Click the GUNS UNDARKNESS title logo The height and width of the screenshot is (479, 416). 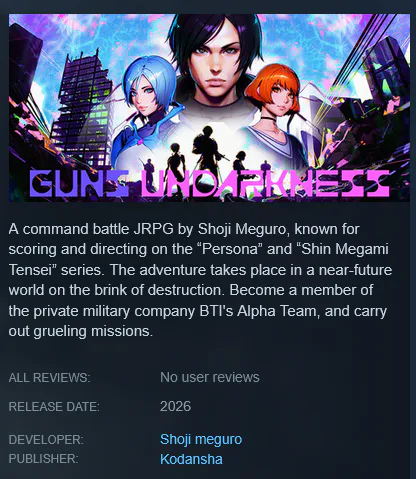[209, 183]
